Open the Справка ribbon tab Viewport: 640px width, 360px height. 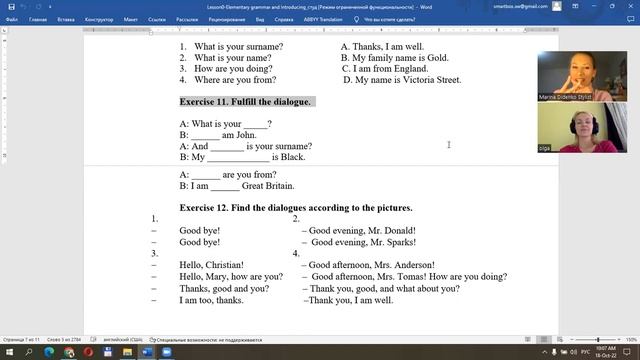(x=284, y=19)
